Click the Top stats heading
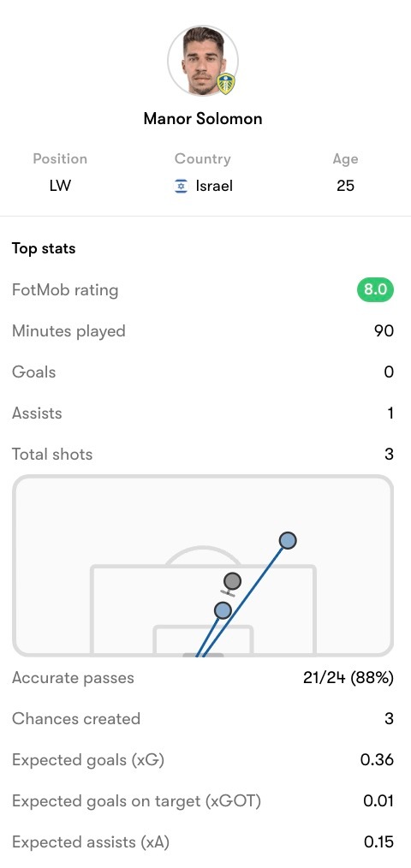The height and width of the screenshot is (868, 411). coord(44,248)
